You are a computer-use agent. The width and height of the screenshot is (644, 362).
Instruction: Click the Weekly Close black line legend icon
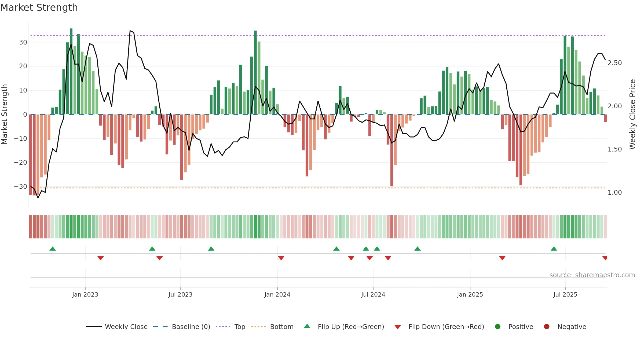[94, 327]
